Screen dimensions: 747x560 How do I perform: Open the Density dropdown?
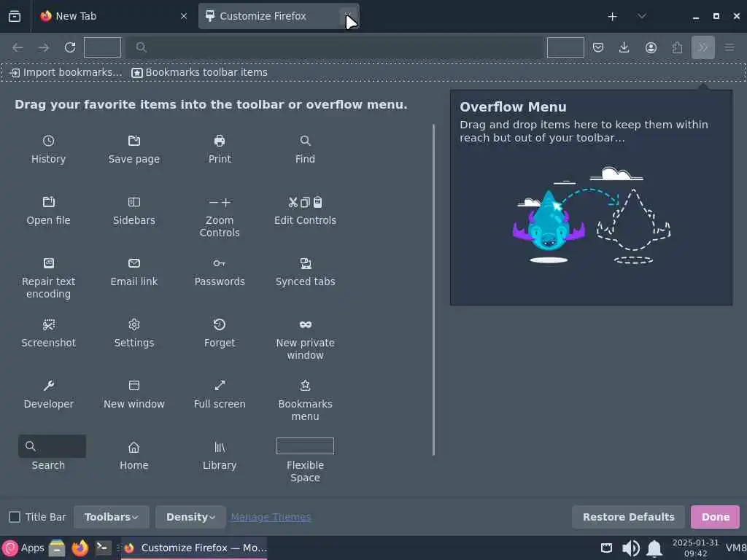coord(190,517)
